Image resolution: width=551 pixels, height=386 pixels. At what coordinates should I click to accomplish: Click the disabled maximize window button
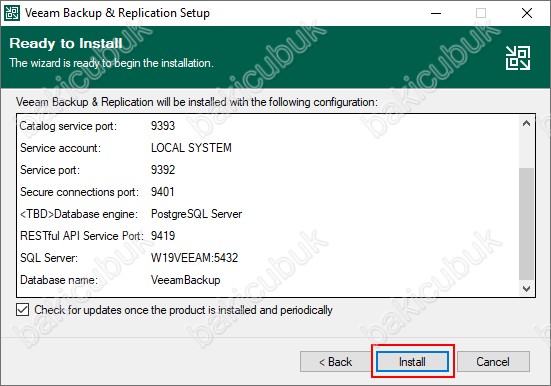pyautogui.click(x=481, y=13)
